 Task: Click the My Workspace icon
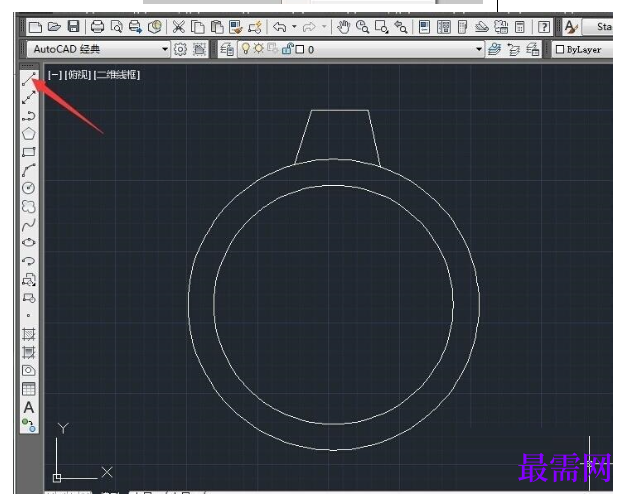pos(199,49)
